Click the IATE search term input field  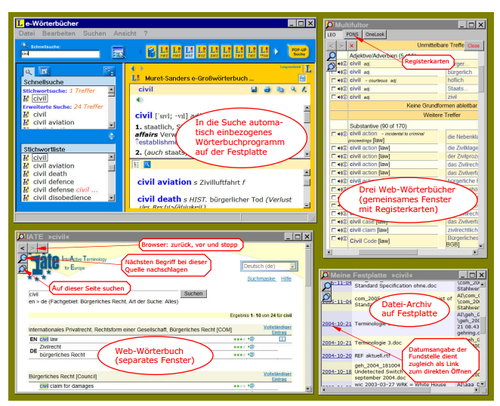click(103, 294)
